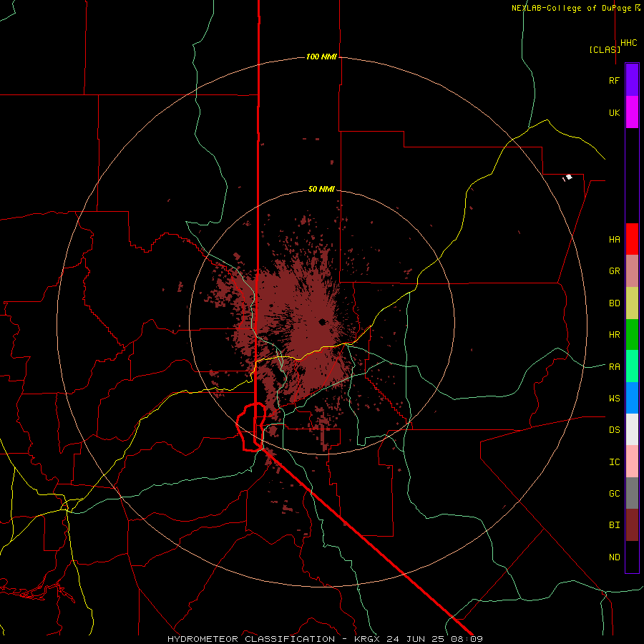Click the [CLAS] units label
This screenshot has height=644, width=644.
pyautogui.click(x=605, y=49)
